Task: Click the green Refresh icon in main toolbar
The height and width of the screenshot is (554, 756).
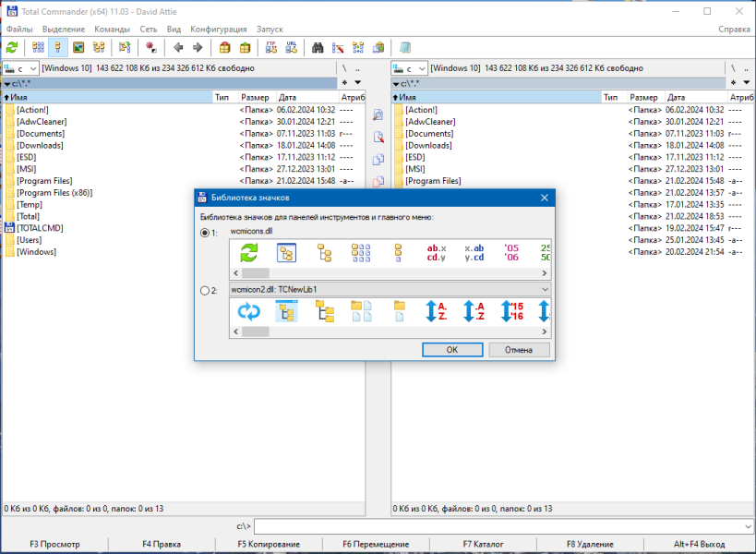Action: (12, 47)
